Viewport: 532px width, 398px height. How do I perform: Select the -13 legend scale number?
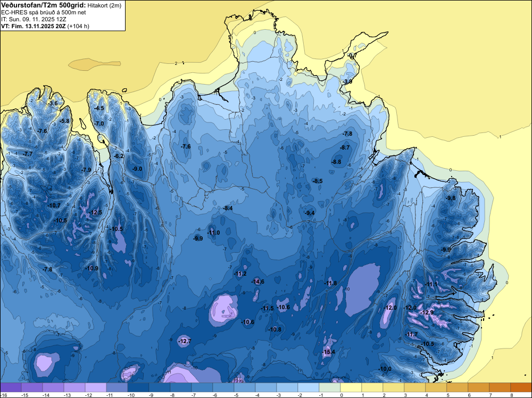(67, 395)
